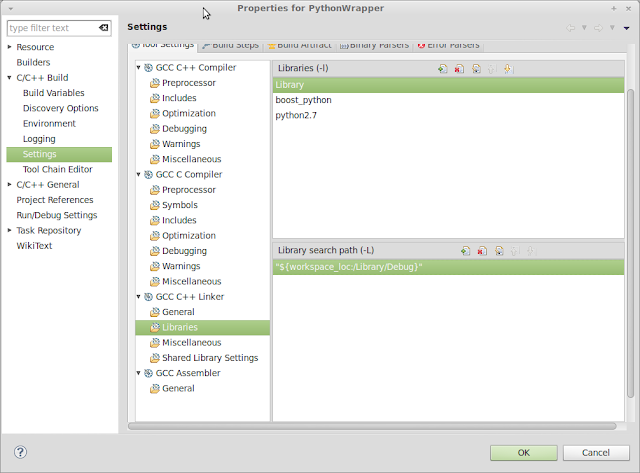Open Environment page under C/C++ Build

(49, 123)
